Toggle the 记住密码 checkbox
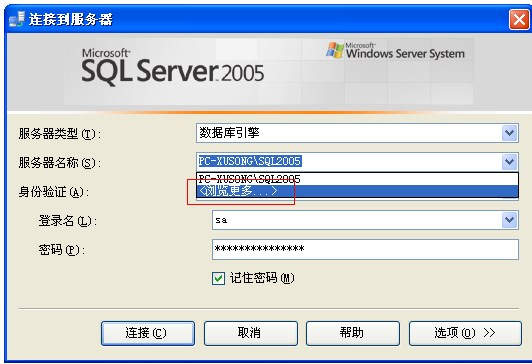 pos(218,279)
